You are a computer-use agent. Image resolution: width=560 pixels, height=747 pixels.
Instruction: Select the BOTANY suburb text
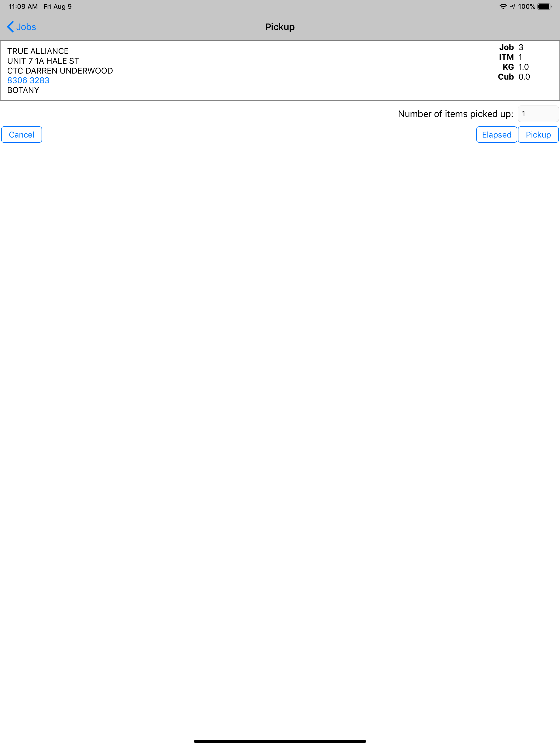tap(23, 90)
